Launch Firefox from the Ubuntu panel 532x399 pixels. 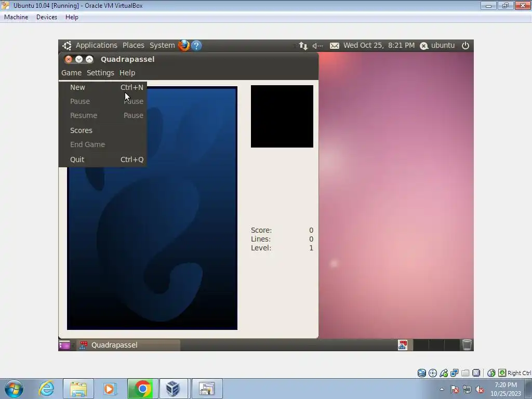184,45
